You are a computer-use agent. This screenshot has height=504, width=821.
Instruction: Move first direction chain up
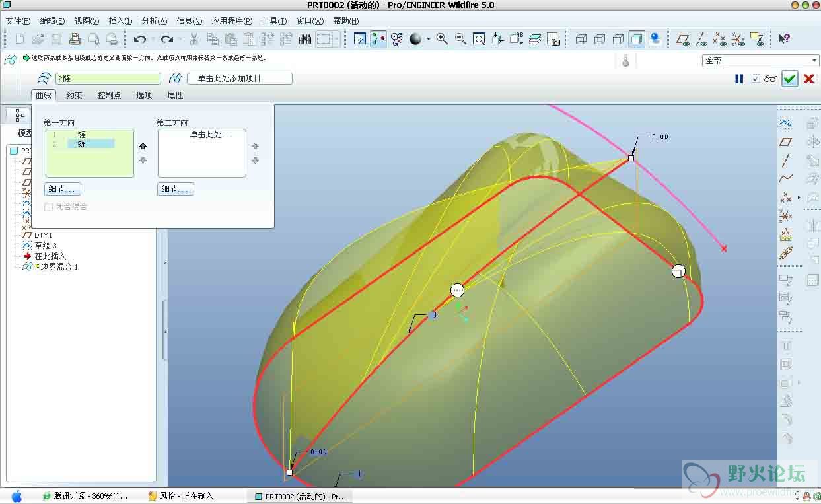pos(143,147)
